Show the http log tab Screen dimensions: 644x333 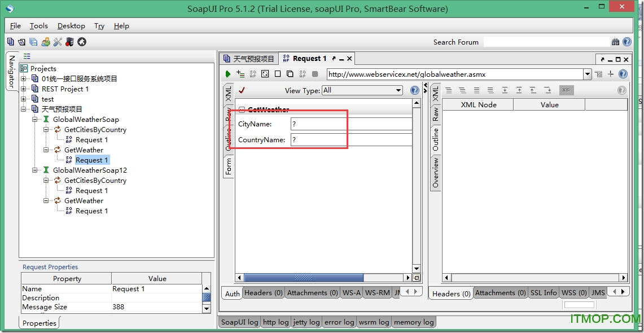click(x=275, y=322)
